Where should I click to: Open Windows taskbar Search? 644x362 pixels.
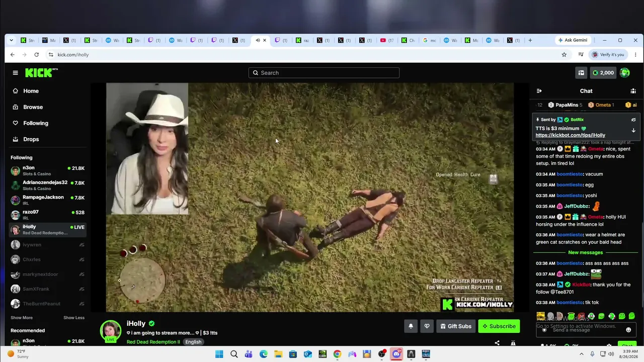click(x=234, y=354)
